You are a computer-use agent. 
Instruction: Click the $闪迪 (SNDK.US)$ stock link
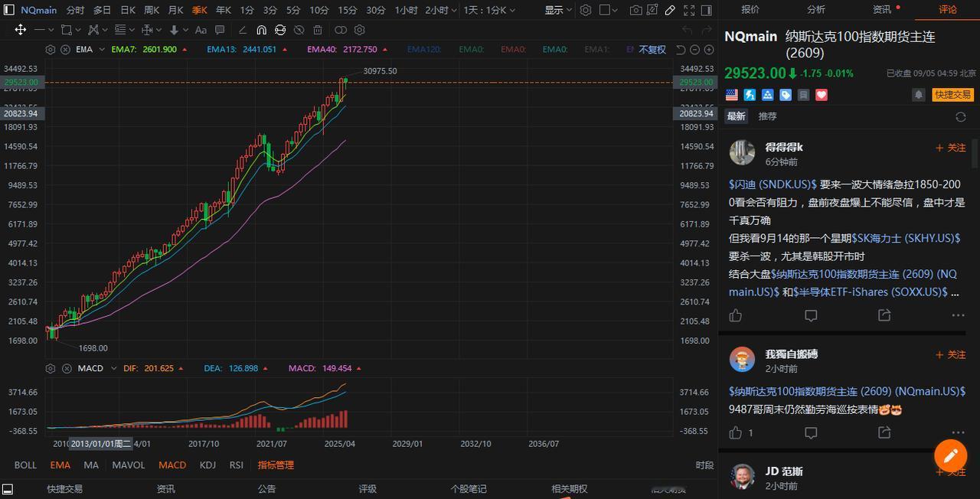coord(773,184)
